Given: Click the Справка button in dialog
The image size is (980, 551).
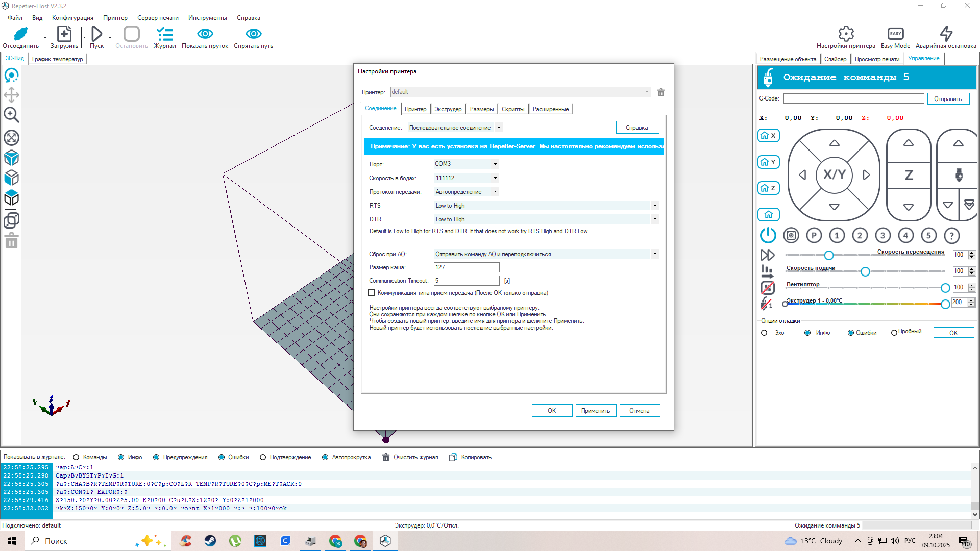Looking at the screenshot, I should [637, 128].
